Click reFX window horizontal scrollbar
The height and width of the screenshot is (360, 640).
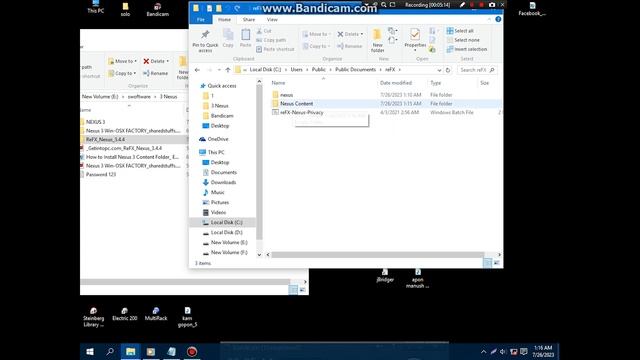point(378,255)
